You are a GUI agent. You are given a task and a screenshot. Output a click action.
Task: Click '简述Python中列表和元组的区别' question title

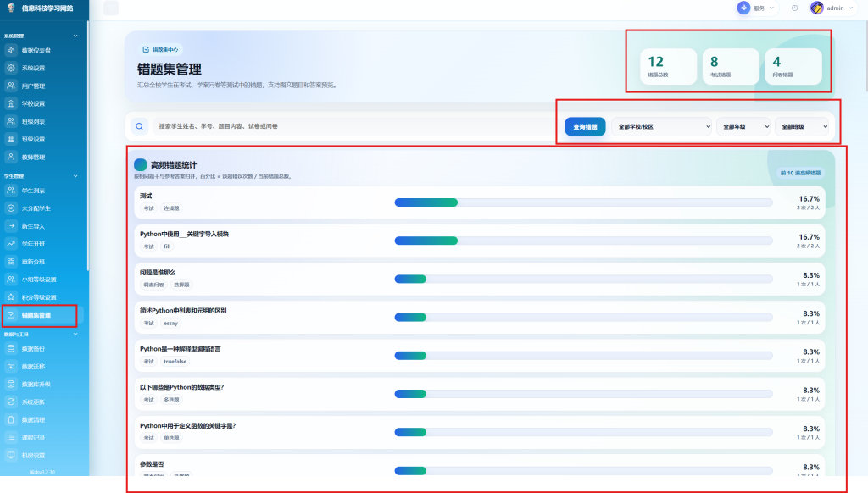183,310
